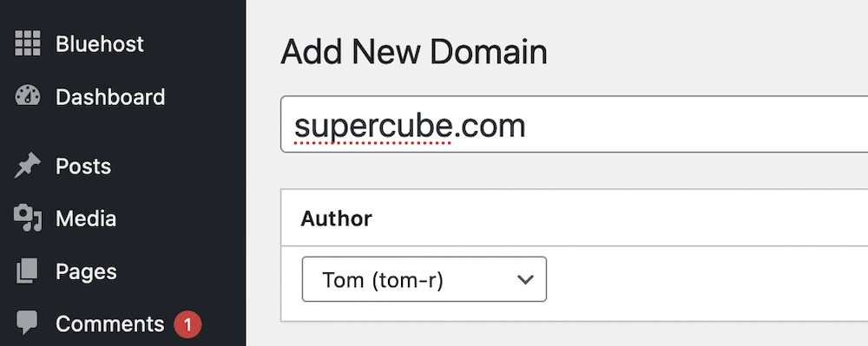The height and width of the screenshot is (346, 868).
Task: Go to the Dashboard menu item
Action: tap(110, 97)
